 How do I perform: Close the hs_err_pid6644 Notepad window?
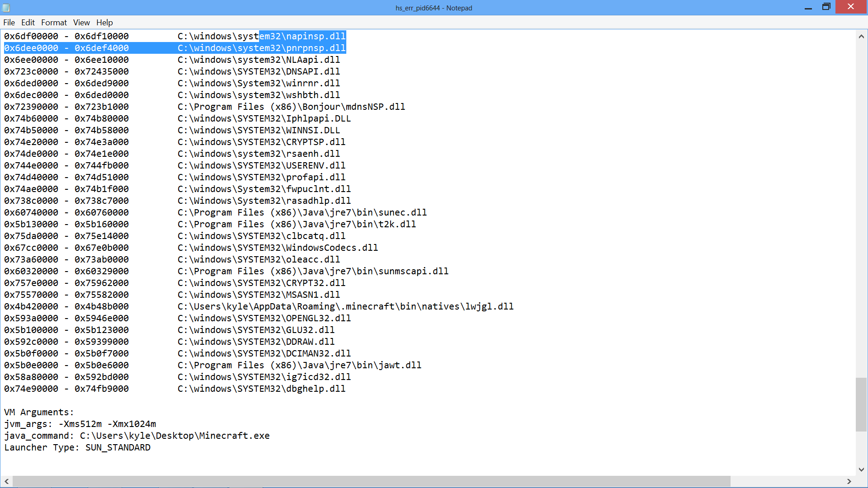851,7
